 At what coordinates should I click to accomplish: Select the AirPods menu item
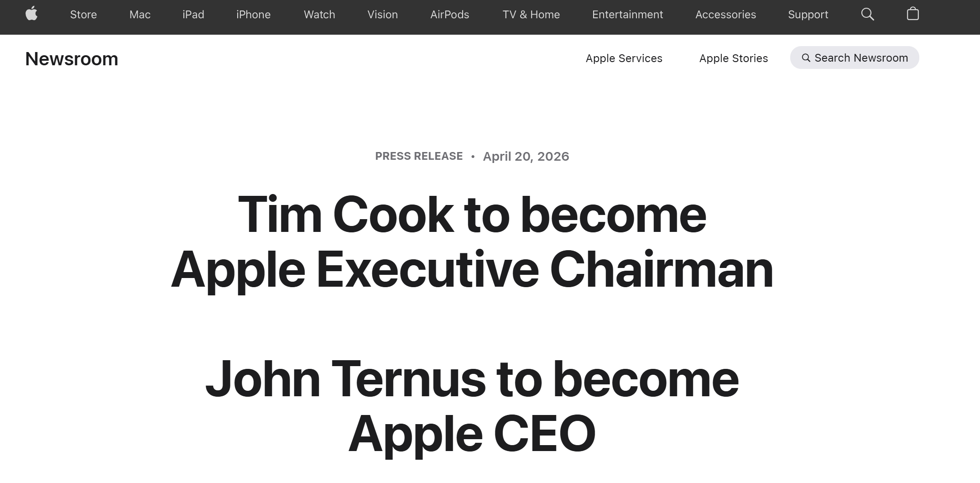[450, 14]
